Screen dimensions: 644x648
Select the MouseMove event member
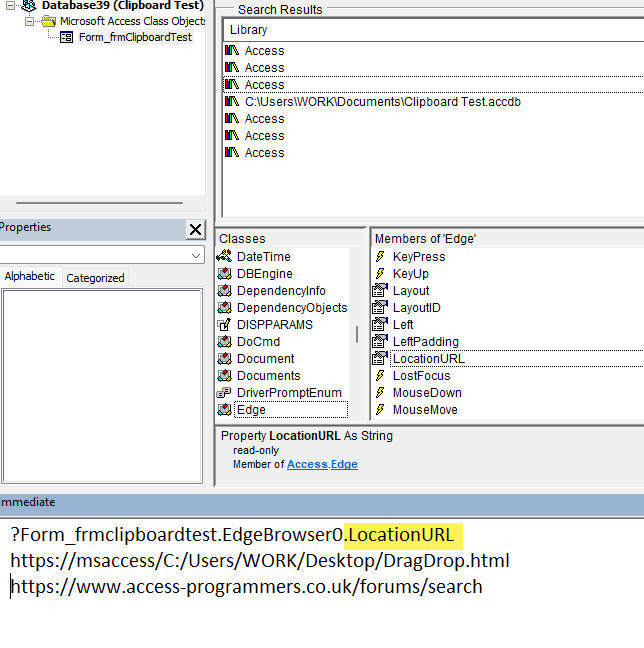pyautogui.click(x=425, y=410)
